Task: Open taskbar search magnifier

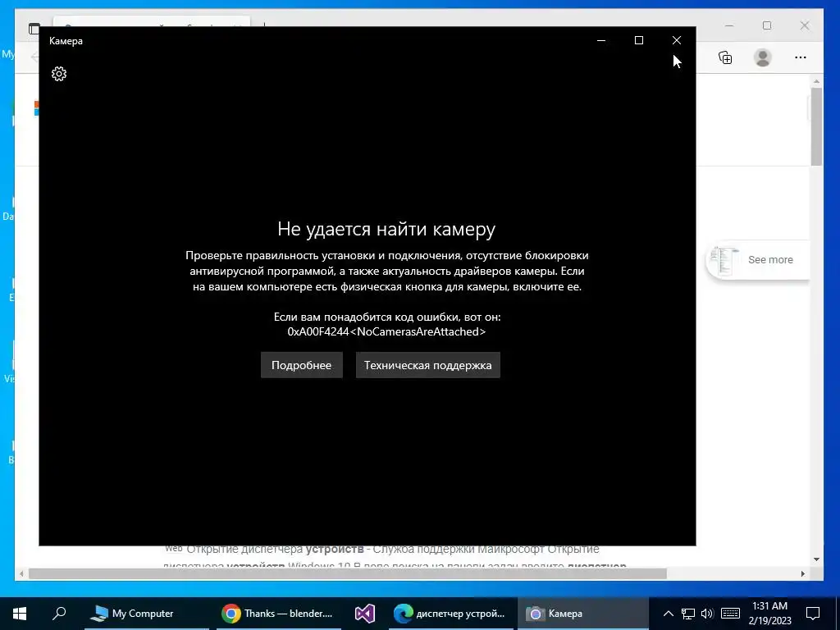Action: [59, 614]
